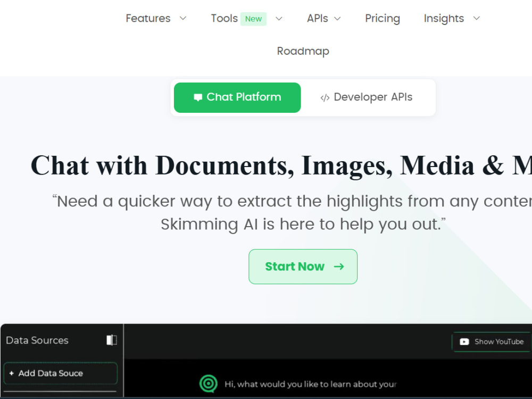532x399 pixels.
Task: Open the Insights menu
Action: click(x=444, y=18)
